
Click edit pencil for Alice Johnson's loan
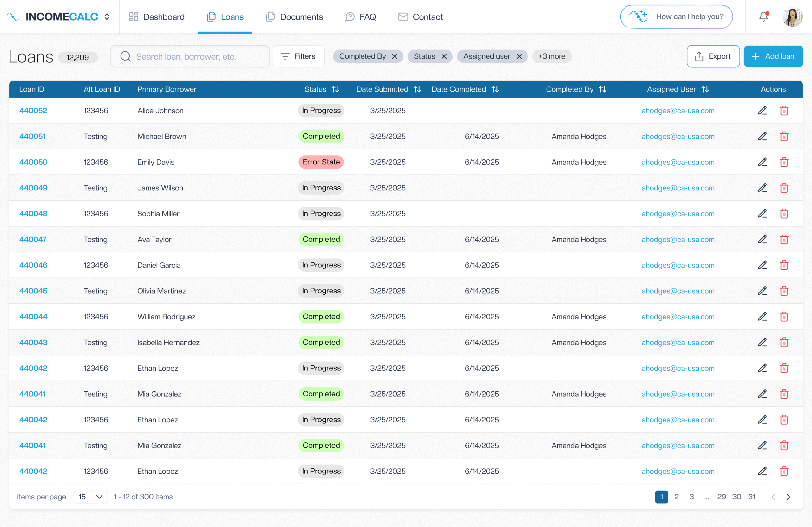[x=762, y=111]
